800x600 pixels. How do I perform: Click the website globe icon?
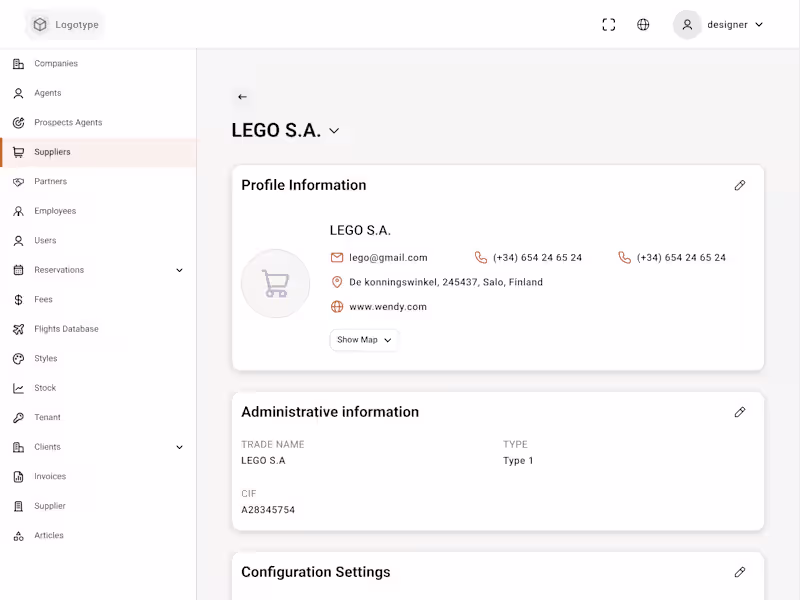tap(337, 307)
